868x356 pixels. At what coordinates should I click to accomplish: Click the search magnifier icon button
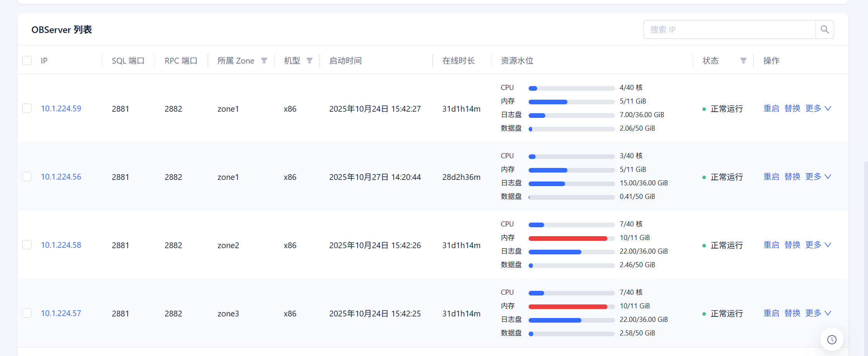click(825, 29)
